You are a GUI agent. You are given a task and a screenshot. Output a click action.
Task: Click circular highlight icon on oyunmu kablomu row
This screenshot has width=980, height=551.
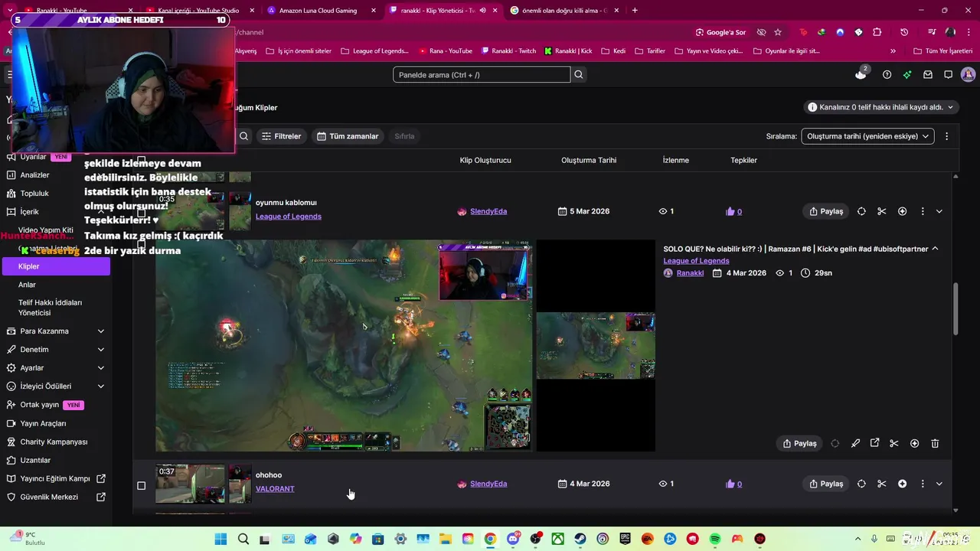[861, 211]
